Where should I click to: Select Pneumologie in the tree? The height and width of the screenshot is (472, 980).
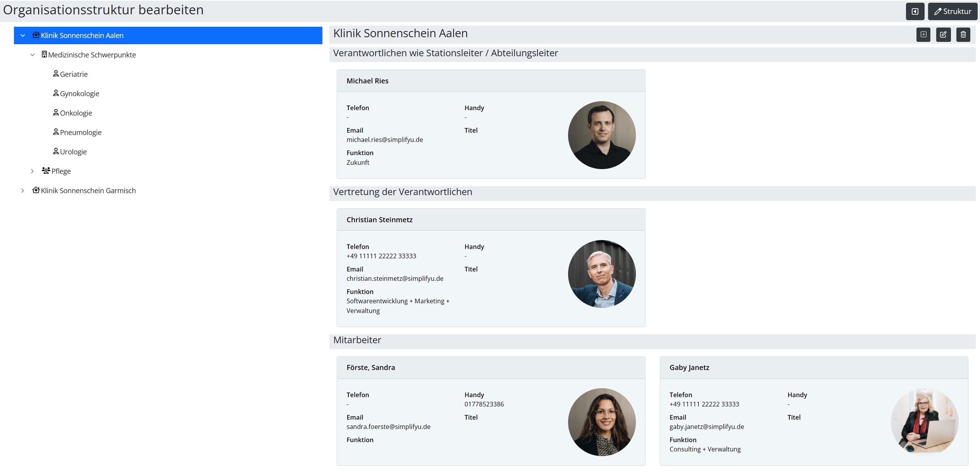pos(81,132)
